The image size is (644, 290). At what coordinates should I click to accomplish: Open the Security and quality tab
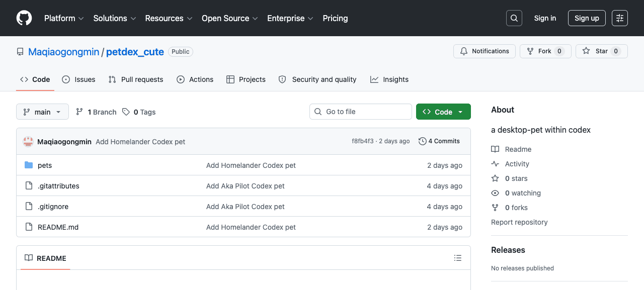coord(317,79)
